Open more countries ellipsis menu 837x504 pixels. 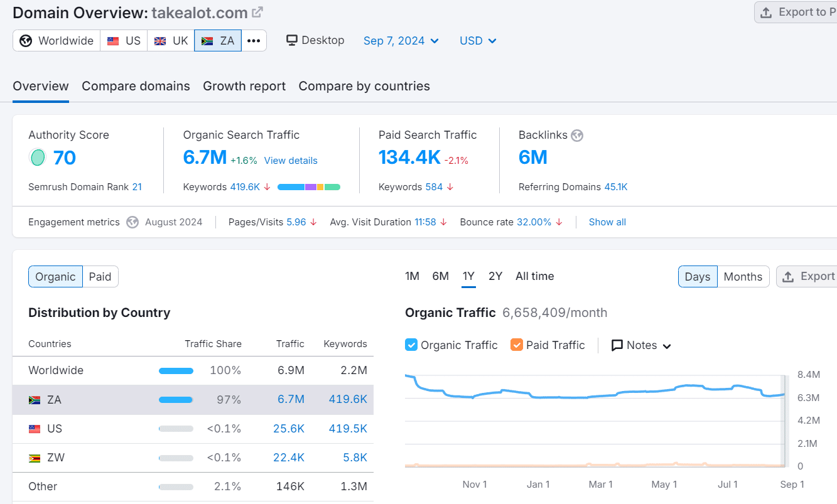point(254,41)
